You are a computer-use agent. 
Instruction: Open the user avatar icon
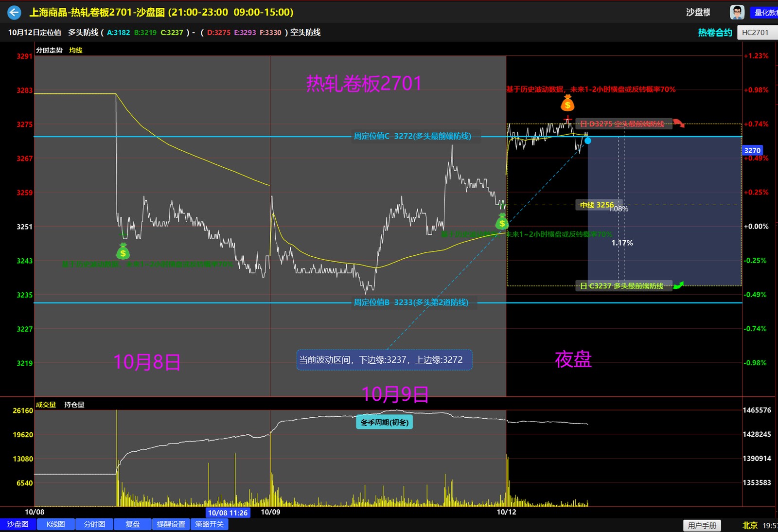click(737, 12)
